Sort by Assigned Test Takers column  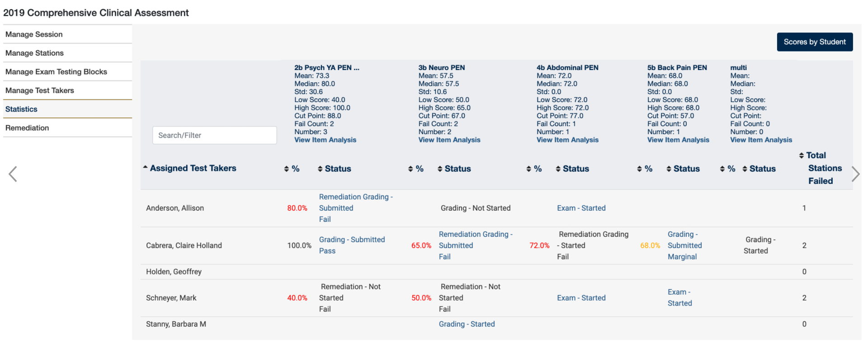pos(190,168)
